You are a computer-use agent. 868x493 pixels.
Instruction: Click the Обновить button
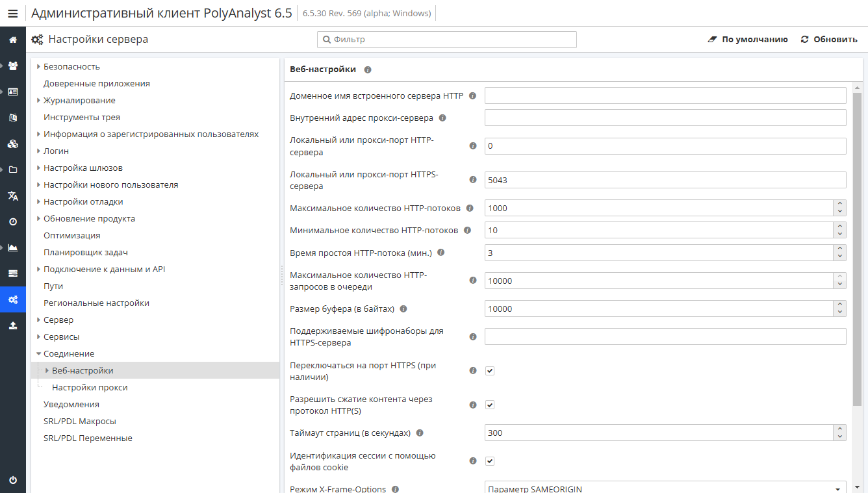pyautogui.click(x=829, y=40)
